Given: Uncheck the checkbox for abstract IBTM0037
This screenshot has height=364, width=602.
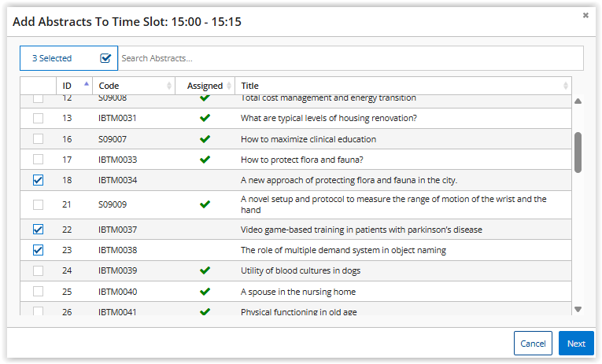Looking at the screenshot, I should (x=38, y=230).
